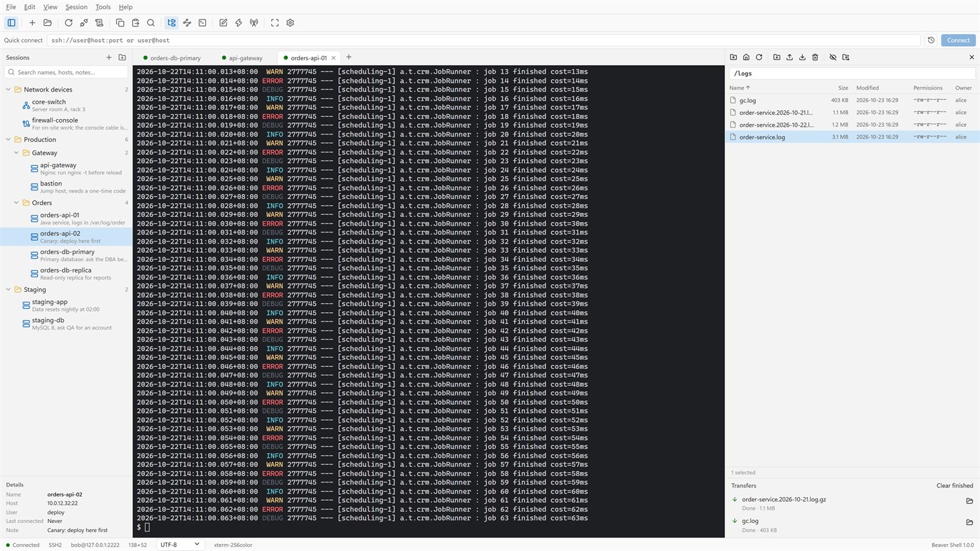Screen dimensions: 980x551
Task: Delete the selected file with trash icon
Action: (815, 57)
